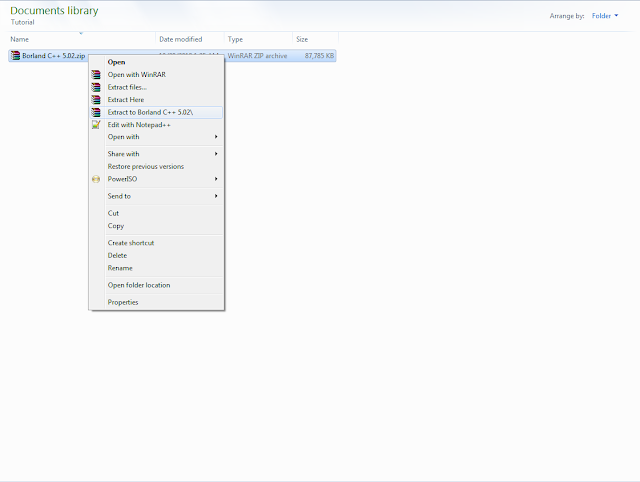Choose Extract to Borland C++ 5.02\
Viewport: 640px width, 482px height.
click(x=156, y=112)
